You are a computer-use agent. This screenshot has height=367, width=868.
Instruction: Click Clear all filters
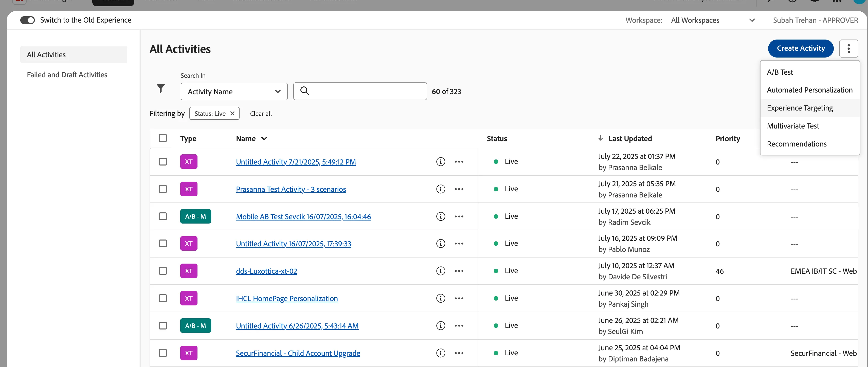261,114
